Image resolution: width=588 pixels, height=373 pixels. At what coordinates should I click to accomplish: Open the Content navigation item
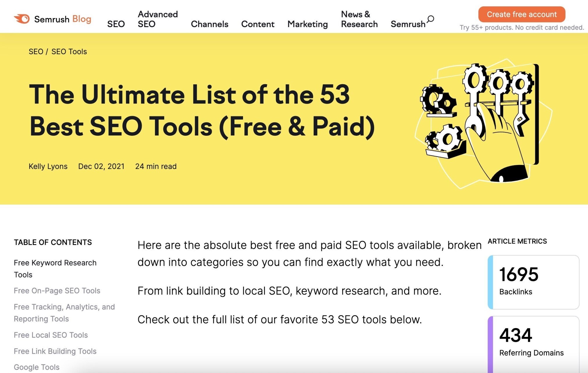[x=258, y=24]
